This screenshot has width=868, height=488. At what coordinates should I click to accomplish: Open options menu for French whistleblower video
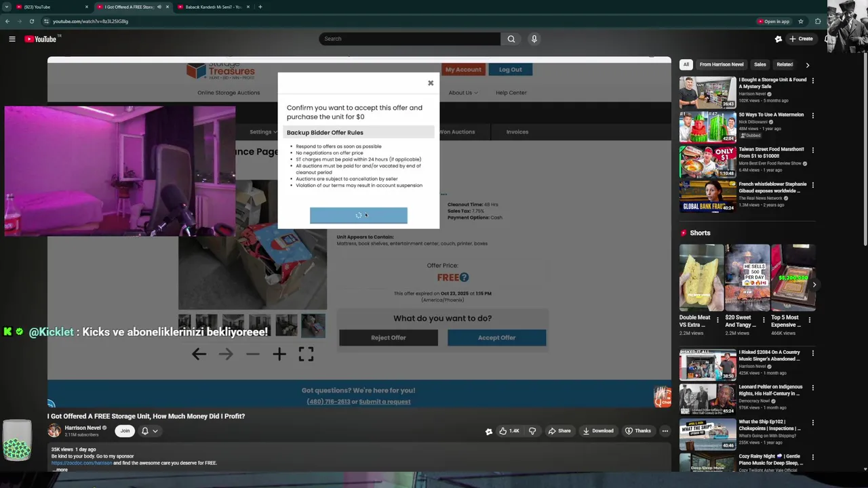click(x=813, y=184)
